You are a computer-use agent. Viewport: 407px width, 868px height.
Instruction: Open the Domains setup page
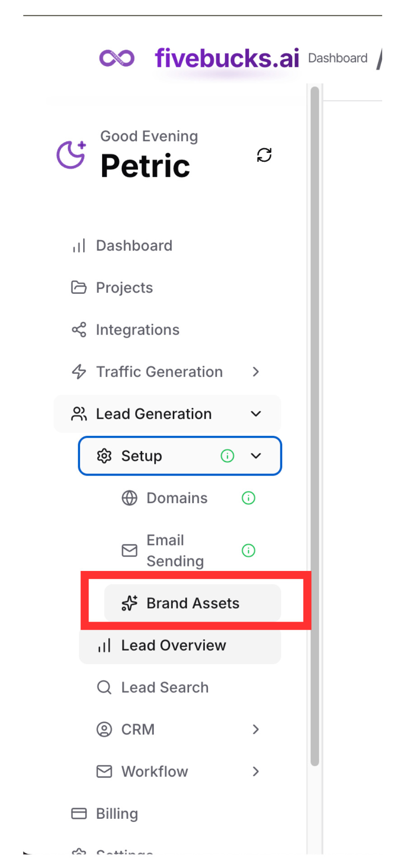tap(176, 498)
